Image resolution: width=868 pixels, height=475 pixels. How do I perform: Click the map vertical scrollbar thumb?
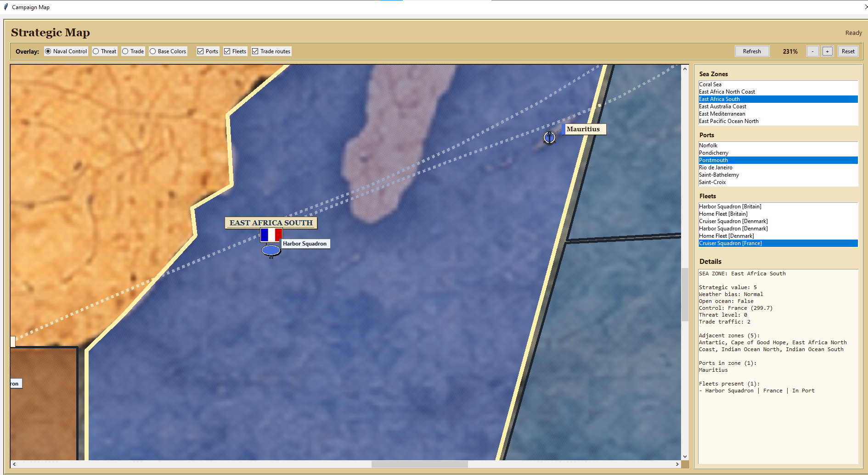685,294
